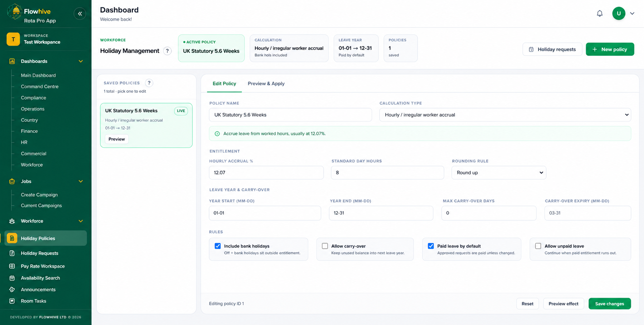Open Compliance dashboard
The width and height of the screenshot is (644, 325).
coord(33,98)
